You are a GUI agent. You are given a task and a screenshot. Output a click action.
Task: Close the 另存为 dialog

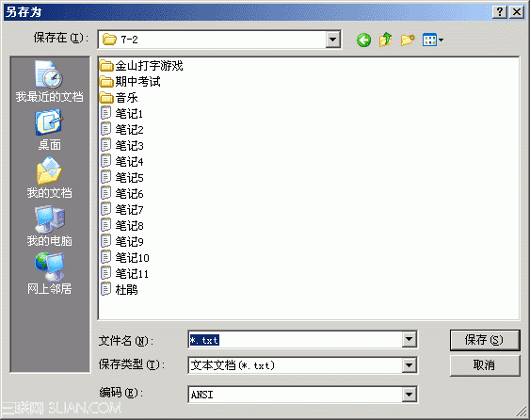pyautogui.click(x=517, y=12)
